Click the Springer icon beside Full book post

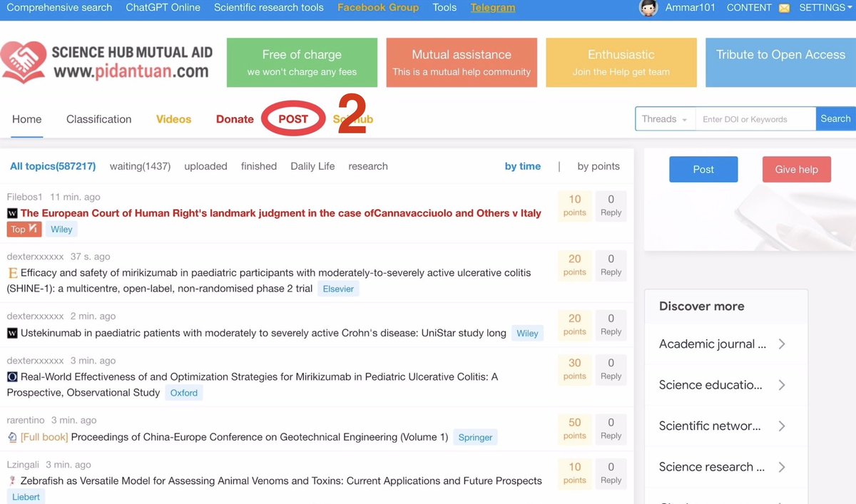tap(12, 438)
